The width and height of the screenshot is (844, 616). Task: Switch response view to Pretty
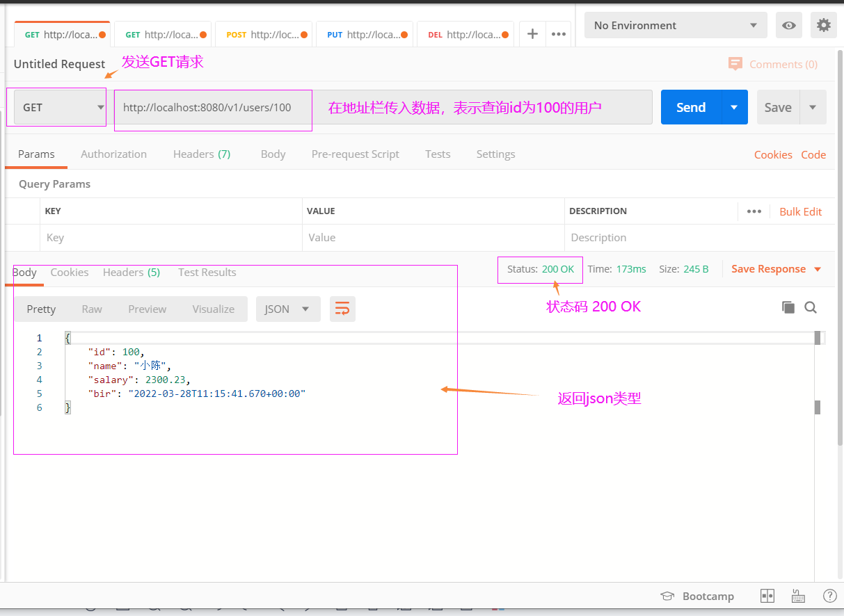click(x=41, y=309)
